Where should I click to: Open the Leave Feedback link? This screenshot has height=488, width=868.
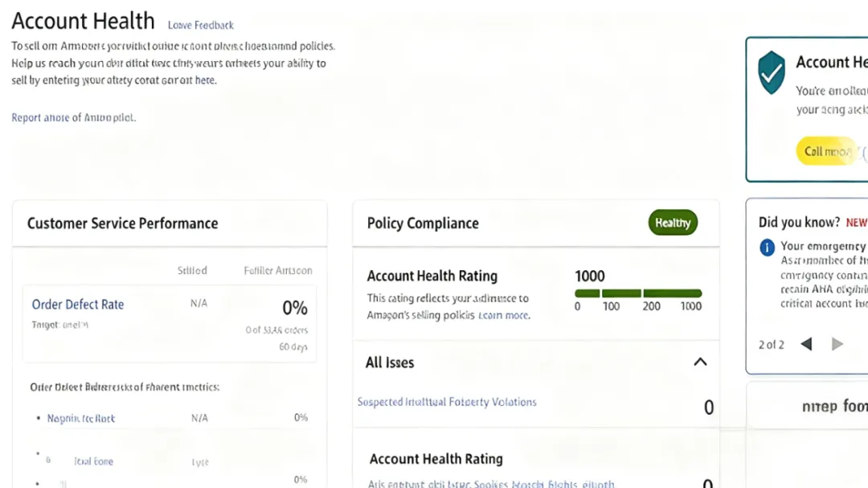[201, 25]
